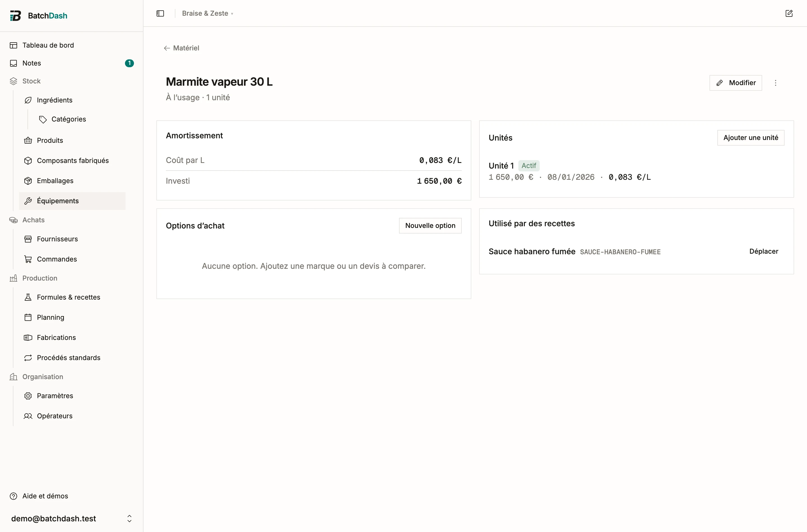
Task: Click the Modifier button
Action: coord(736,83)
